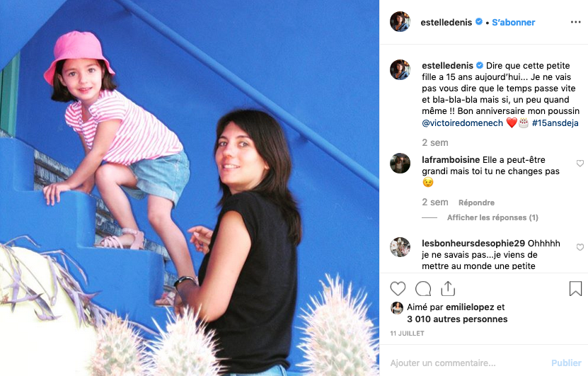Follow with the S'abonner link
This screenshot has width=588, height=376.
tap(514, 22)
